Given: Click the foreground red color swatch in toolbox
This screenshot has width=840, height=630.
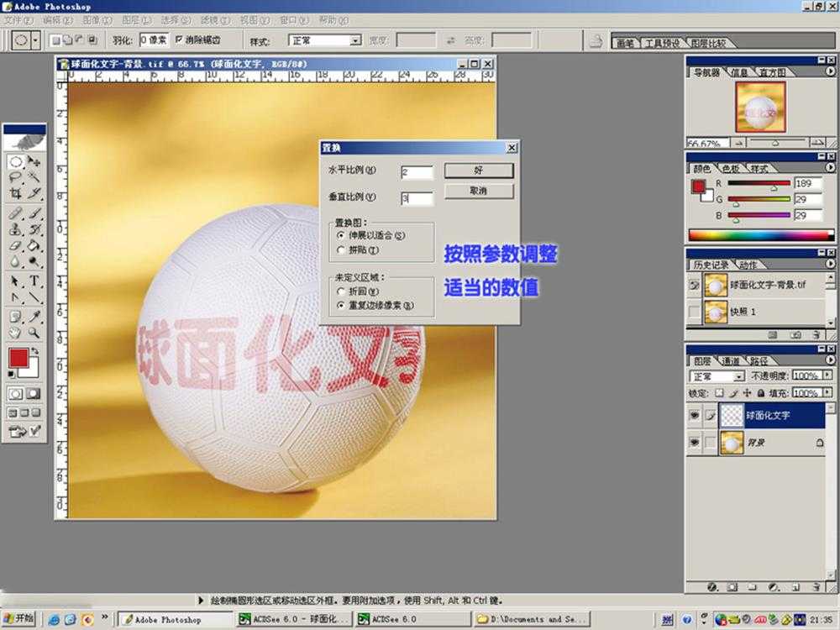Looking at the screenshot, I should pyautogui.click(x=18, y=358).
